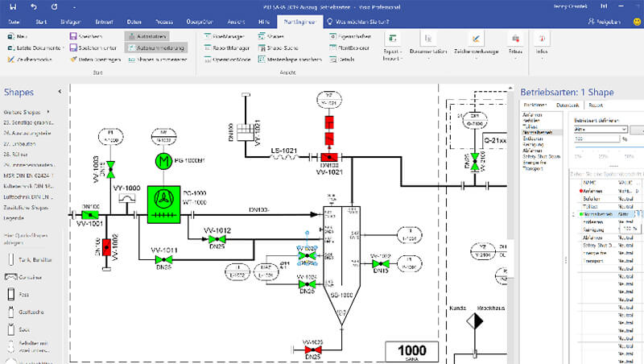
Task: Expand the Weitere Shapes menu
Action: tap(27, 112)
